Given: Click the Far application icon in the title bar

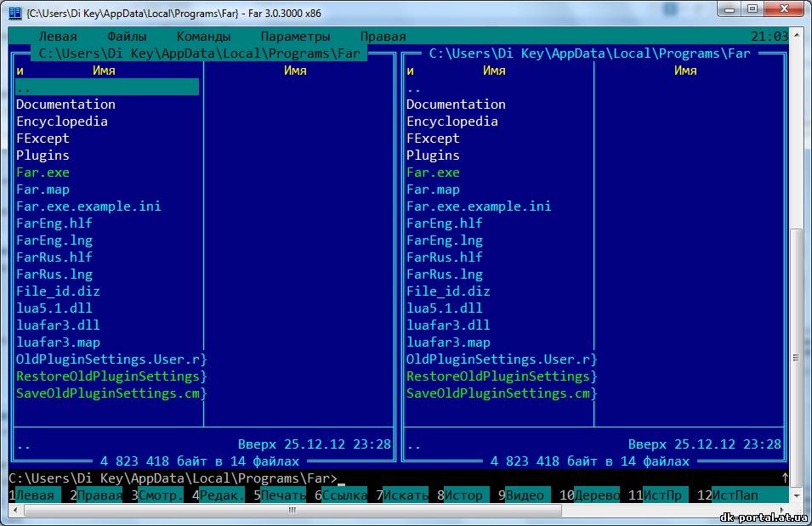Looking at the screenshot, I should tap(15, 13).
